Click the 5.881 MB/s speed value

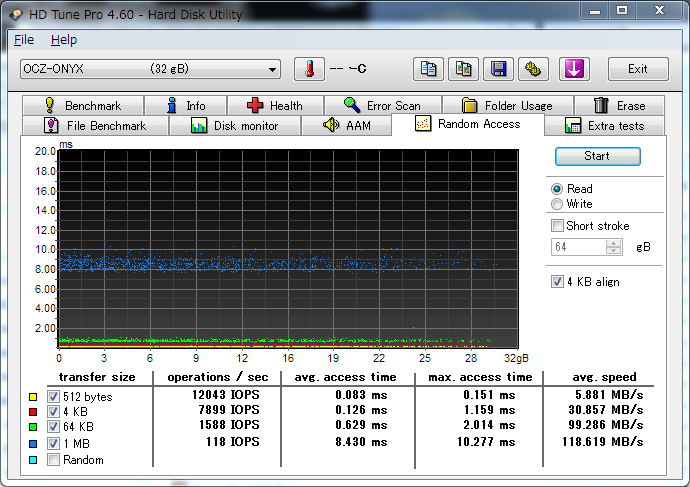[609, 395]
